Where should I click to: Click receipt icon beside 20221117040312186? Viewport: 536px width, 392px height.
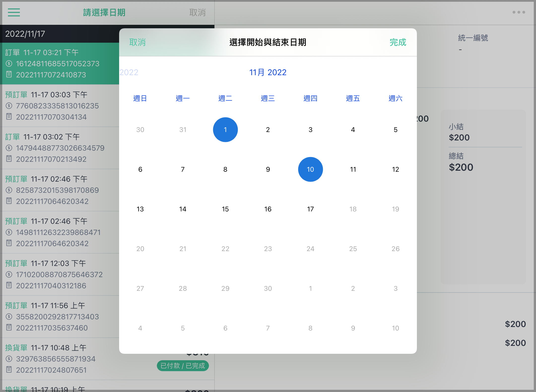pos(9,285)
